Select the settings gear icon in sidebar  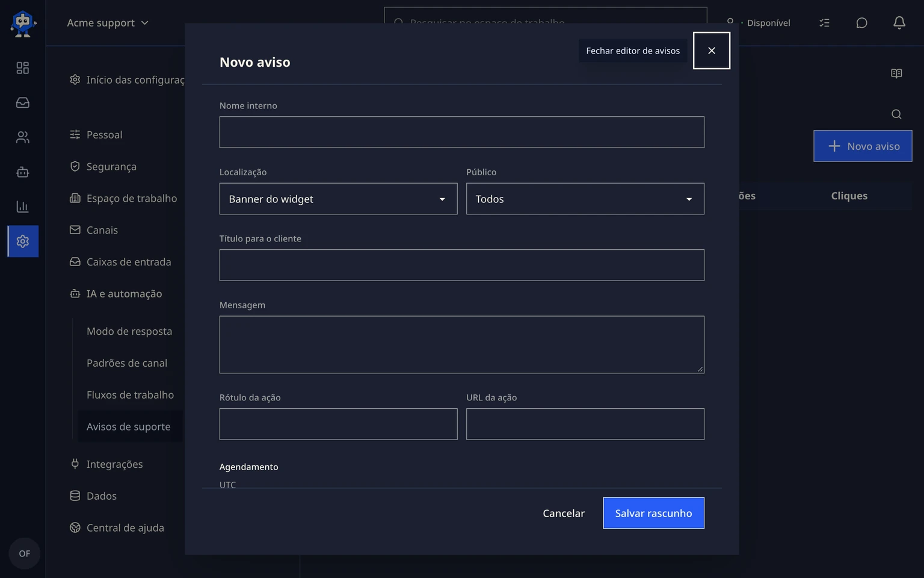click(x=23, y=241)
